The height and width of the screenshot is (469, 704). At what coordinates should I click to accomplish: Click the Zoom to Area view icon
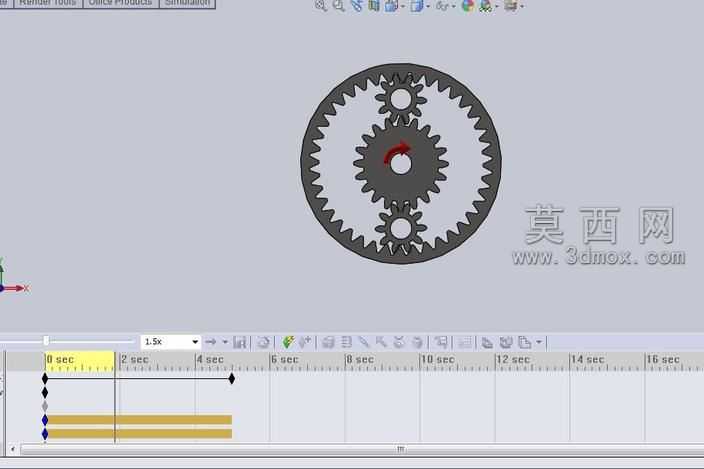pyautogui.click(x=339, y=5)
